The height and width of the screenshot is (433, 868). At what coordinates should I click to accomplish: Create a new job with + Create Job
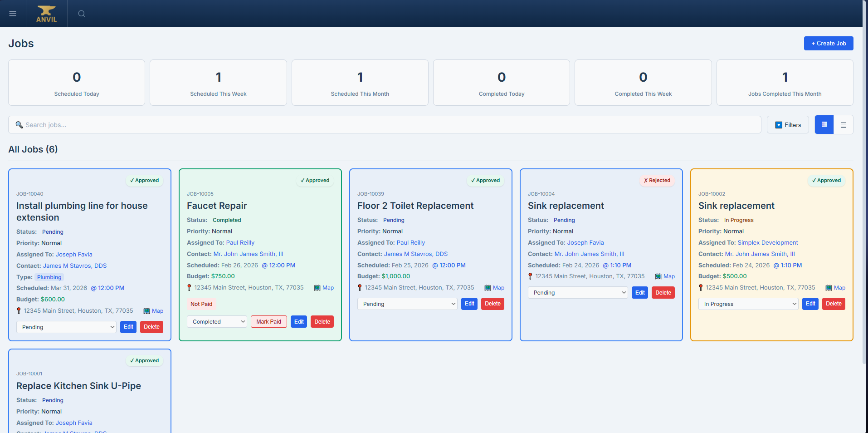click(x=828, y=43)
